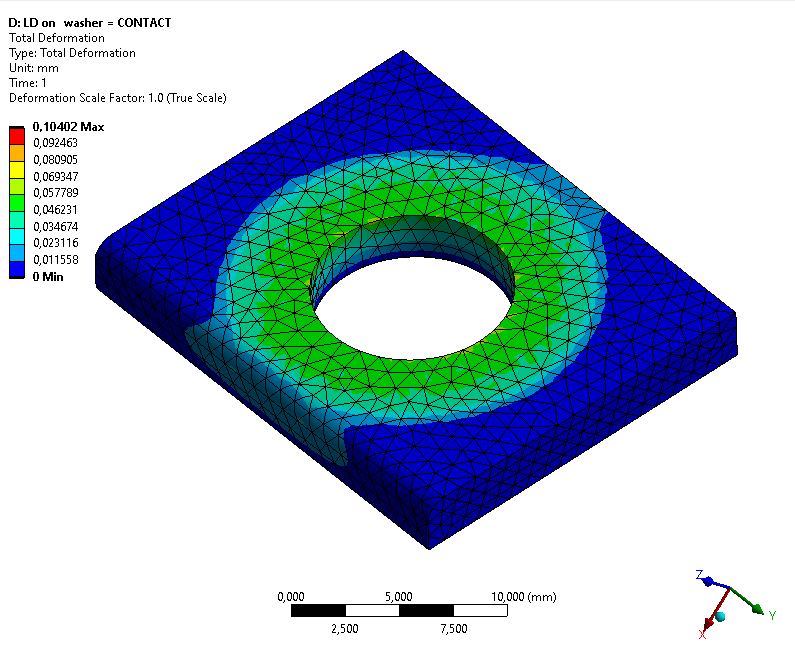Click the 10,000 (mm) ruler label
Screen dimensions: 795x652
(x=524, y=597)
